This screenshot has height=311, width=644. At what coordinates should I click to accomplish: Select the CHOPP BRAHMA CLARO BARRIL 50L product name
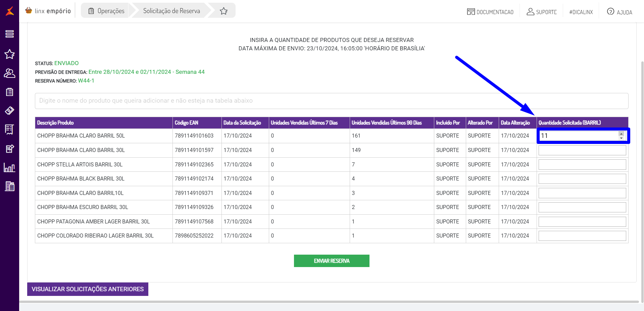81,136
